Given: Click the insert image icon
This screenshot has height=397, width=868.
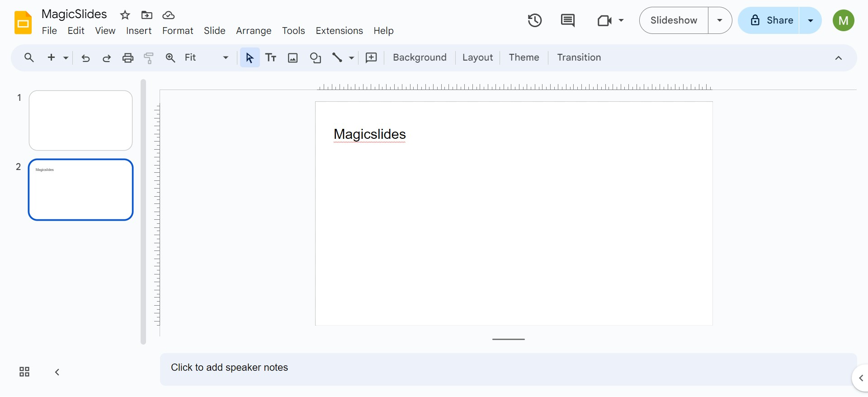Looking at the screenshot, I should (293, 58).
